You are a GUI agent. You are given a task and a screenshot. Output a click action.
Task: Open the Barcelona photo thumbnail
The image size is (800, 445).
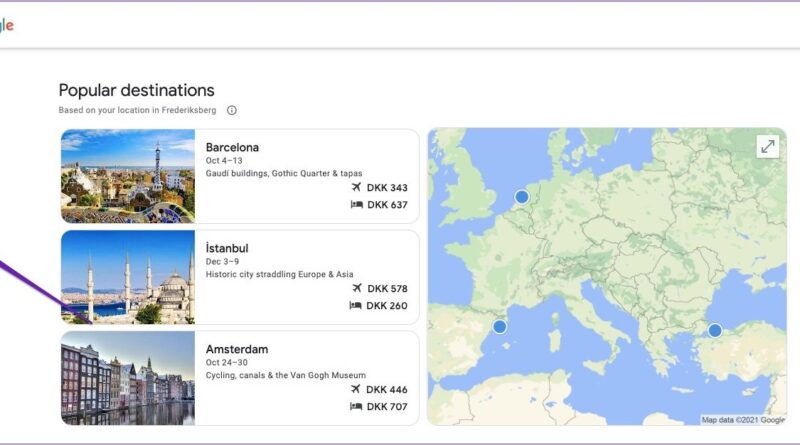coord(128,176)
